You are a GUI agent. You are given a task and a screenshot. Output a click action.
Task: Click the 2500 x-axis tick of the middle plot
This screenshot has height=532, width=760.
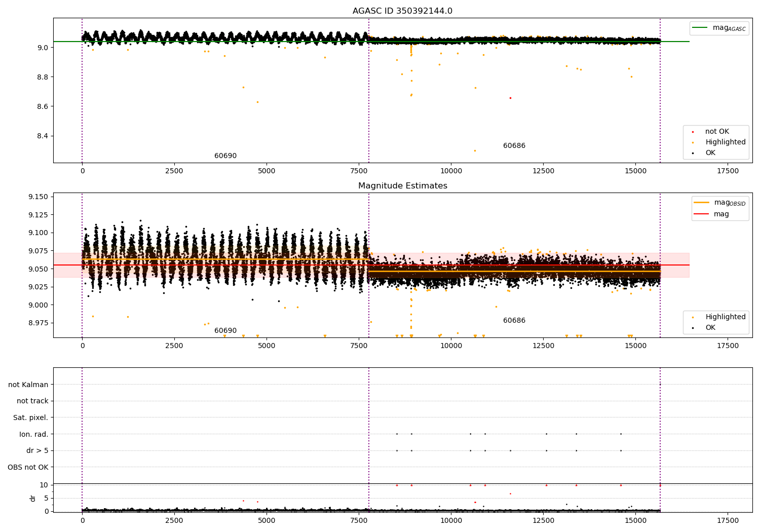pyautogui.click(x=174, y=346)
